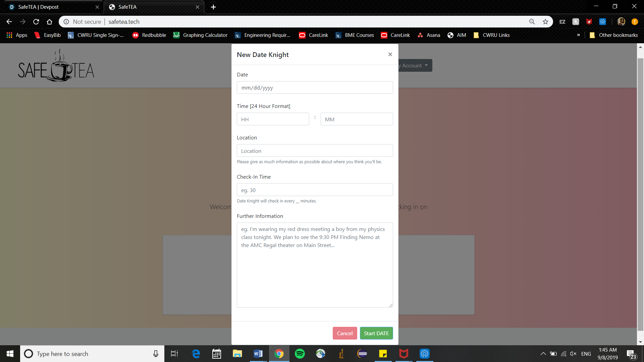Show hidden bookmarks with the chevron
Screen dimensions: 644x362
click(x=578, y=35)
